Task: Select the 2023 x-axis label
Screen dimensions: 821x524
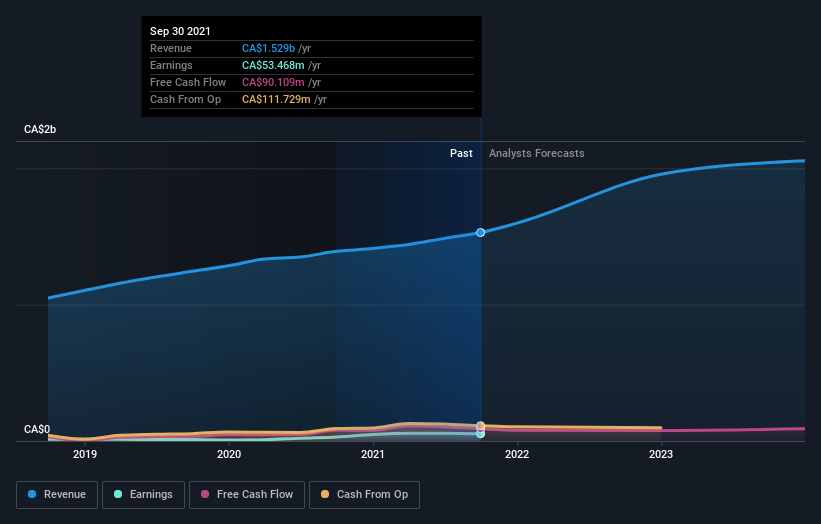Action: coord(661,454)
